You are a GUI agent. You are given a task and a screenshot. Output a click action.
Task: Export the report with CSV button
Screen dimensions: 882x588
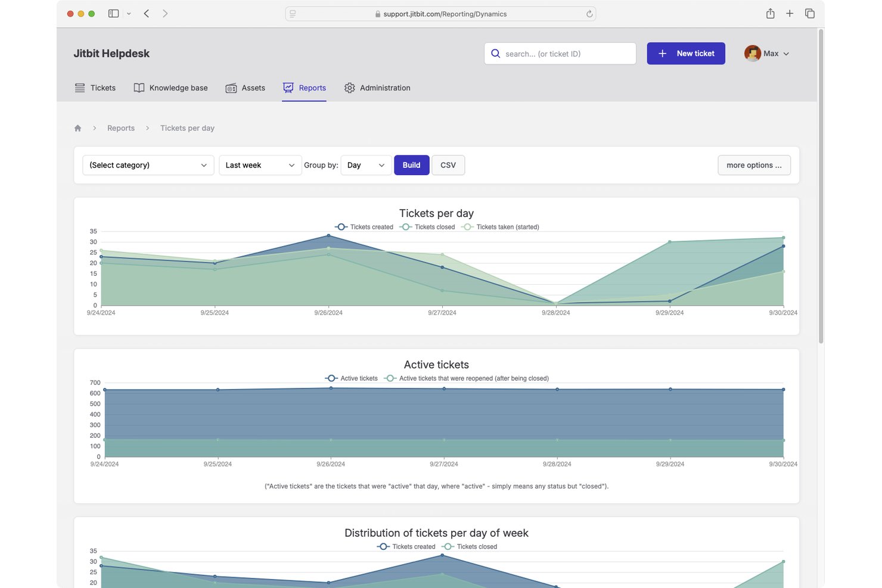pyautogui.click(x=448, y=165)
